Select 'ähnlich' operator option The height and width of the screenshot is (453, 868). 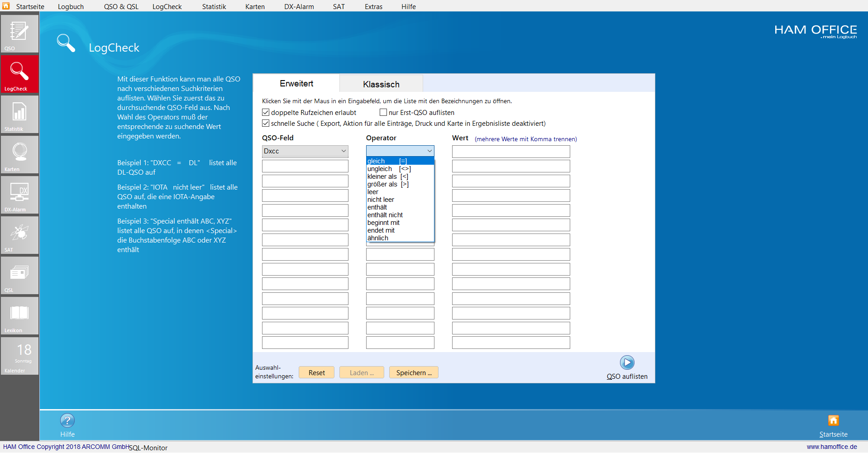tap(400, 238)
